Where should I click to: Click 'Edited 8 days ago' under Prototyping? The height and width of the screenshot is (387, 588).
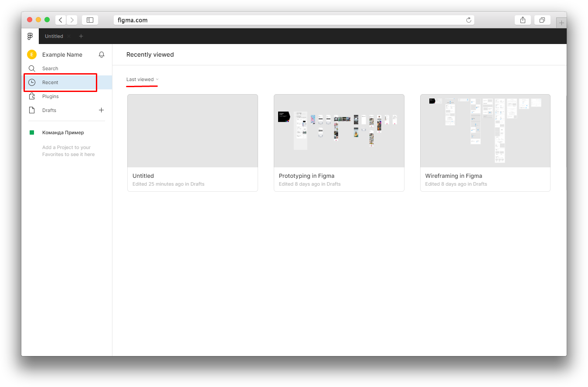pyautogui.click(x=310, y=184)
